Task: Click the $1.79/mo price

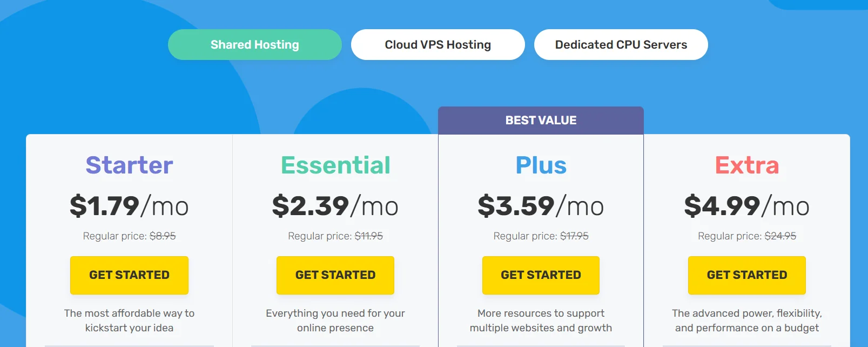Action: (129, 206)
